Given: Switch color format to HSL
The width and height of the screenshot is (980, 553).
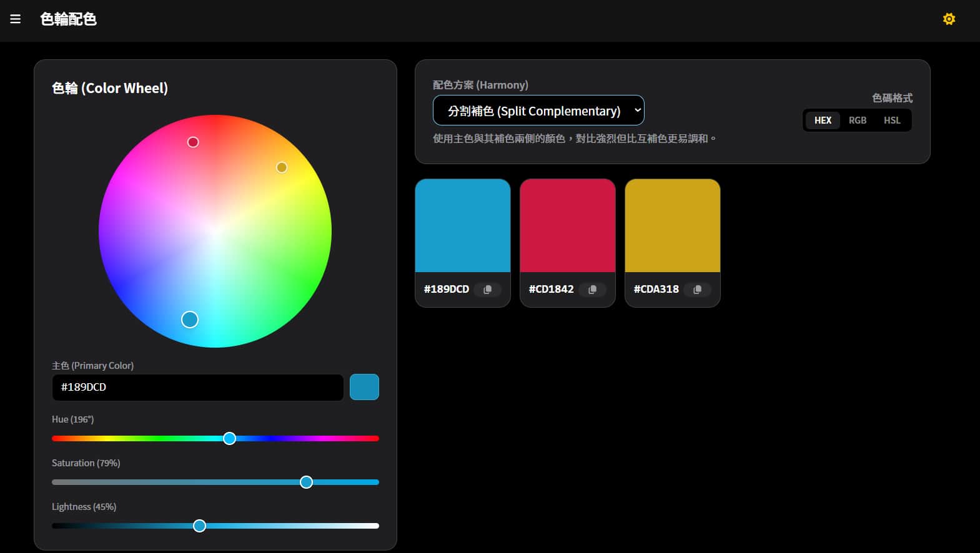Looking at the screenshot, I should (x=892, y=120).
